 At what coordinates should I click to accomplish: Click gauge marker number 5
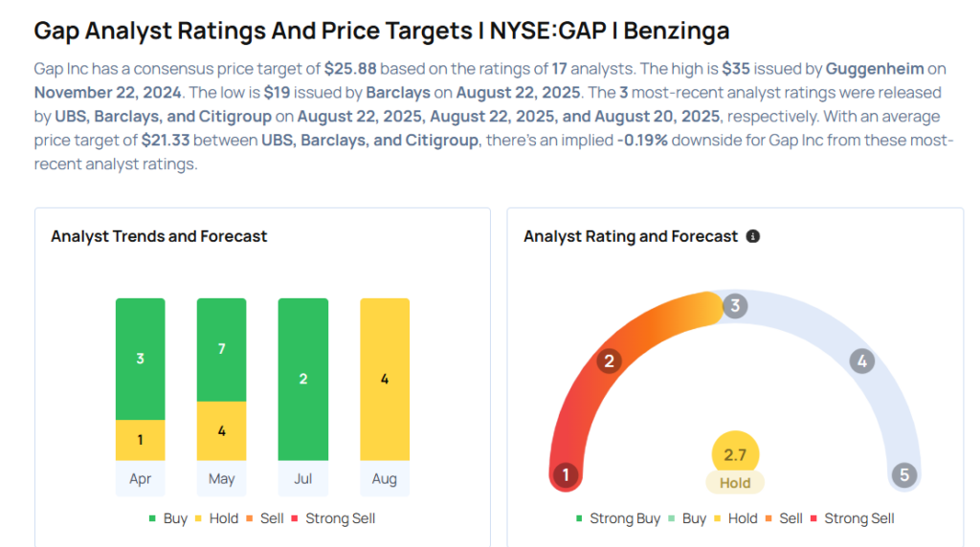pos(902,475)
